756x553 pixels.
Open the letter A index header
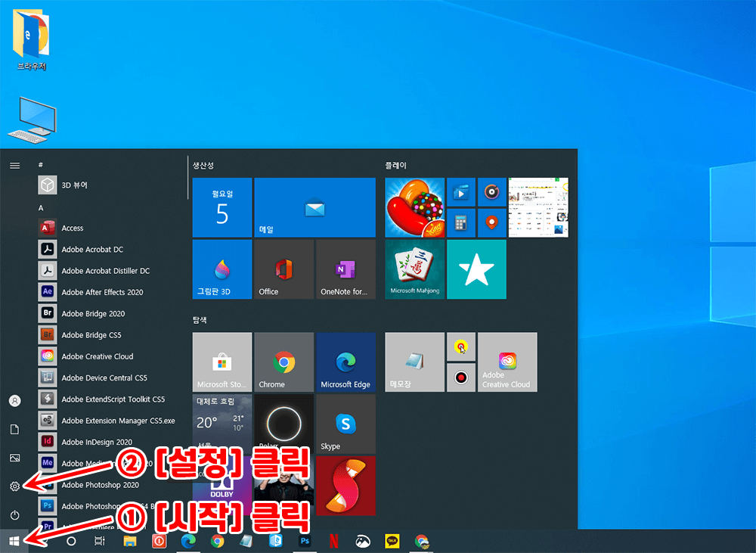(x=41, y=207)
